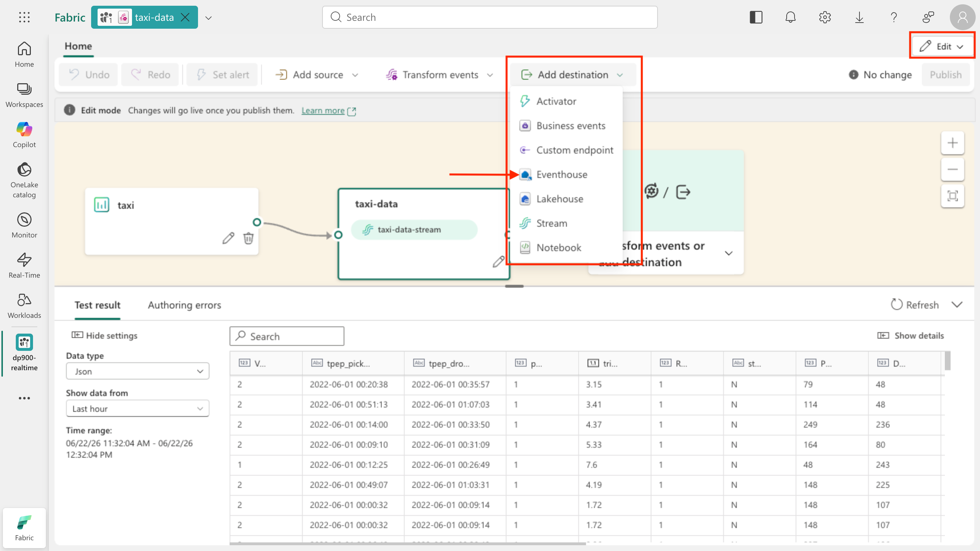
Task: Open the Data type Json dropdown
Action: coord(137,371)
